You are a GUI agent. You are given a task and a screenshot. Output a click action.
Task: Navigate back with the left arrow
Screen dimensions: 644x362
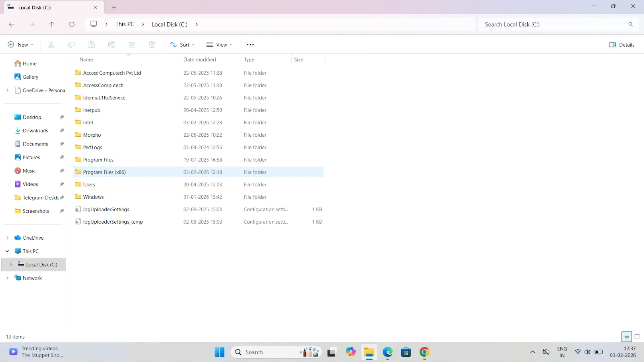tap(12, 24)
